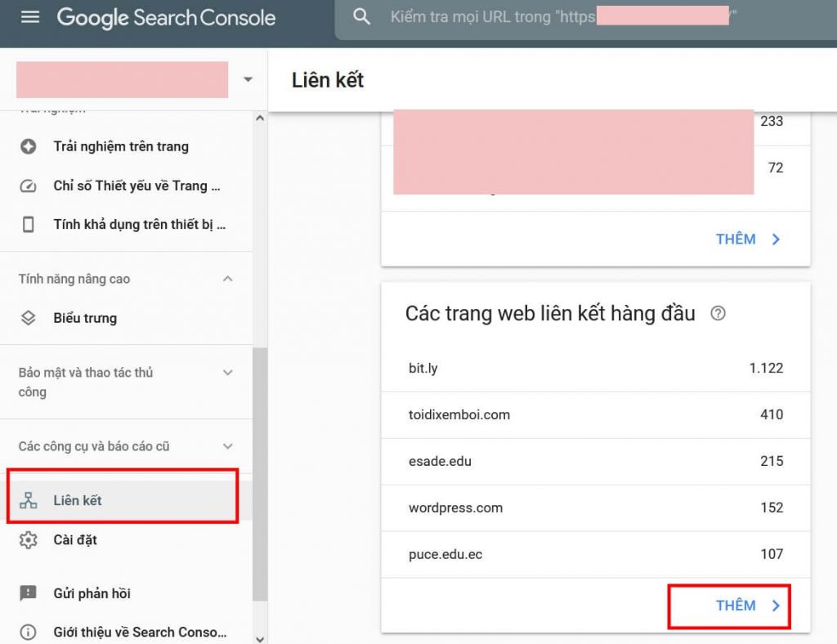Open the hamburger navigation menu
Viewport: 837px width, 644px height.
tap(30, 17)
